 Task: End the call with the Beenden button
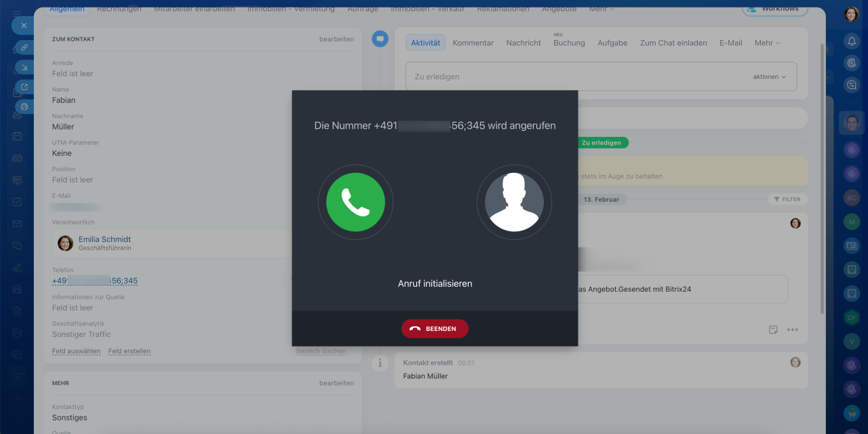435,329
